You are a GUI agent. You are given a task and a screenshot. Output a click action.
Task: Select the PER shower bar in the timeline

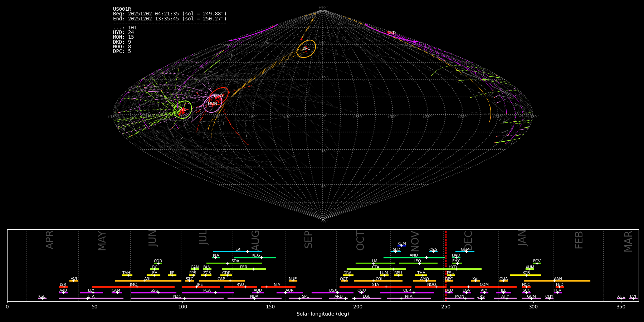coord(244,269)
